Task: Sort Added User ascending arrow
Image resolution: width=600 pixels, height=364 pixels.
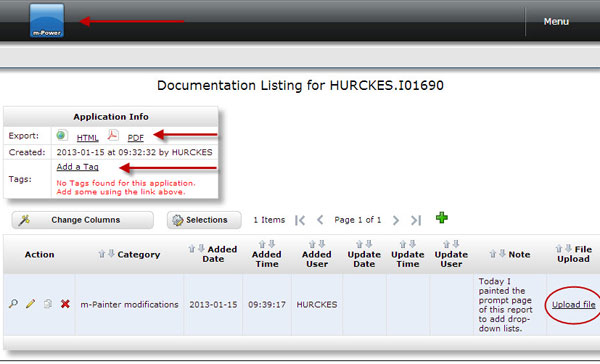Action: (312, 244)
